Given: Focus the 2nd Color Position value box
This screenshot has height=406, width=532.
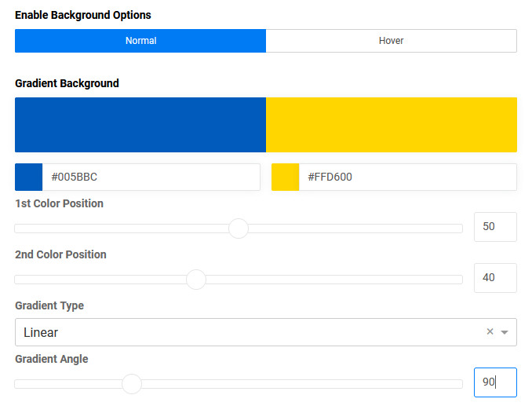Looking at the screenshot, I should [x=495, y=278].
